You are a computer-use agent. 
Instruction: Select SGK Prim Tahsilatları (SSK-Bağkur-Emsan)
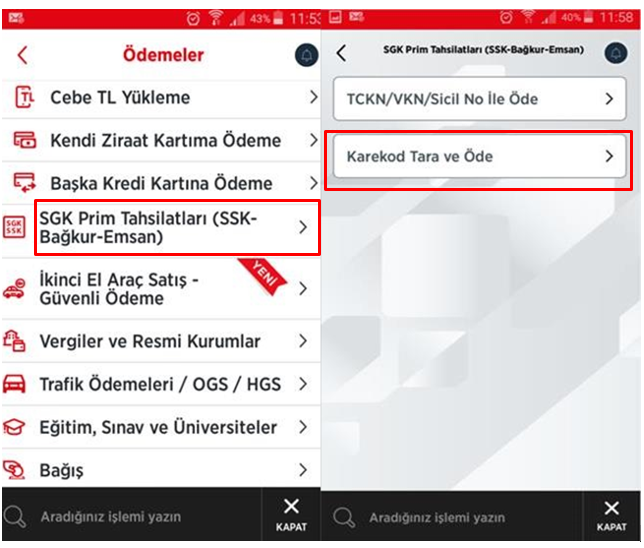pos(161,228)
